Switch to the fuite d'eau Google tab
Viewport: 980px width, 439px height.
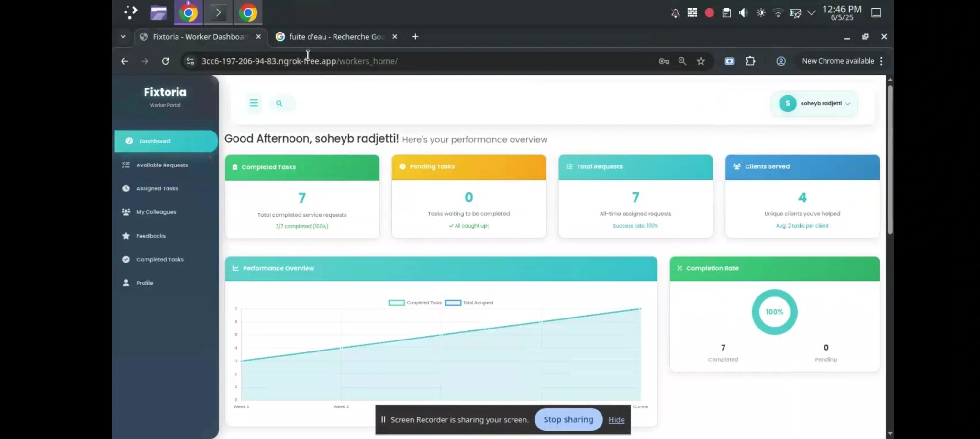point(336,37)
